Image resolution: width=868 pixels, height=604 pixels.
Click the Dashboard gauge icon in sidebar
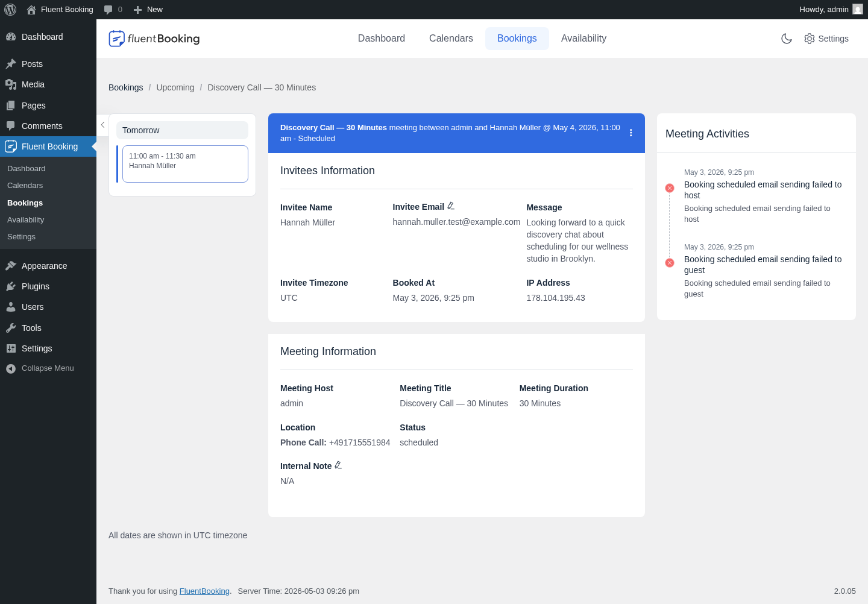(11, 37)
